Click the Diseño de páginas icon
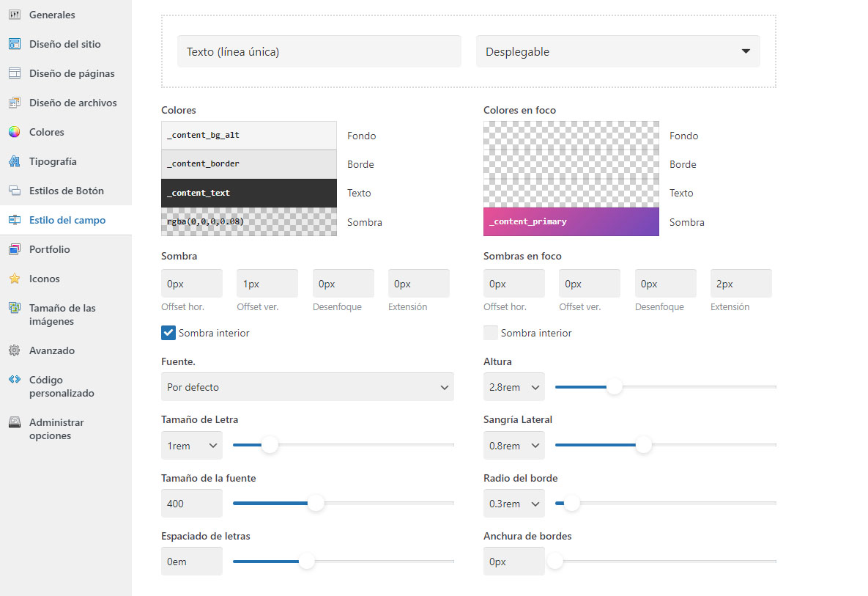868x596 pixels. coord(15,73)
